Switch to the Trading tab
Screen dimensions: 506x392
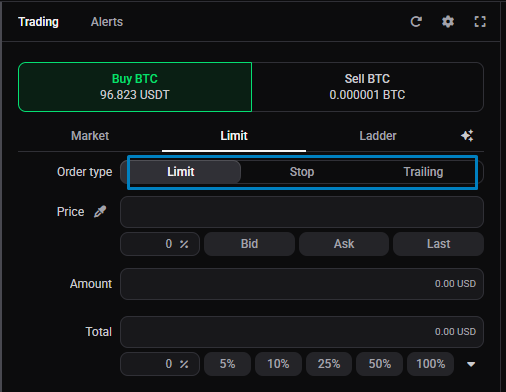38,22
